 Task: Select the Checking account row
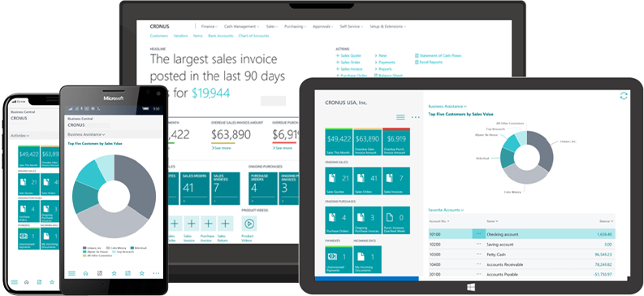tap(521, 234)
